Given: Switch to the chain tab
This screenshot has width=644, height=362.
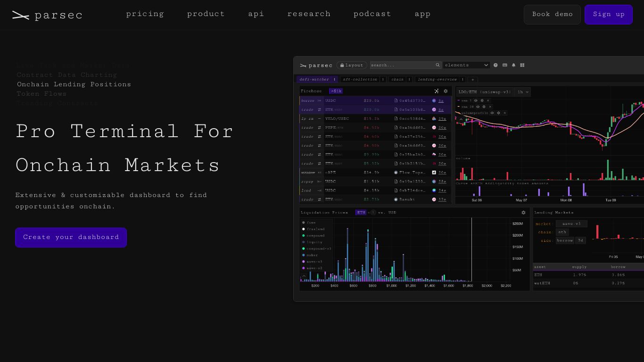Looking at the screenshot, I should [397, 79].
